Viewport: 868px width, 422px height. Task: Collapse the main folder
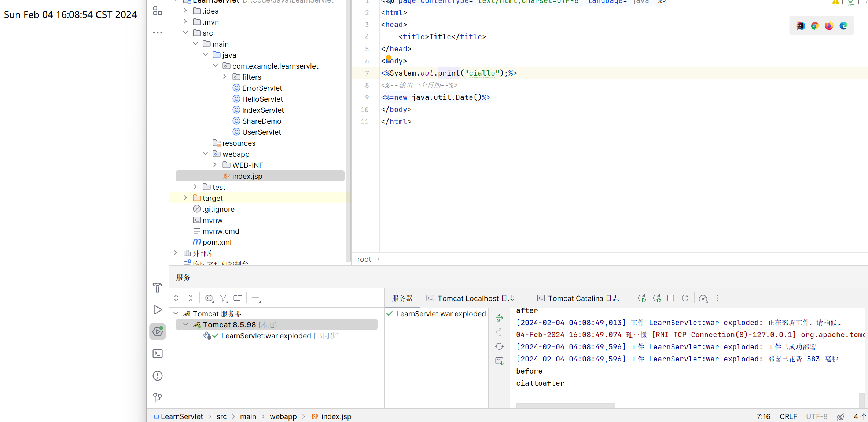[195, 44]
